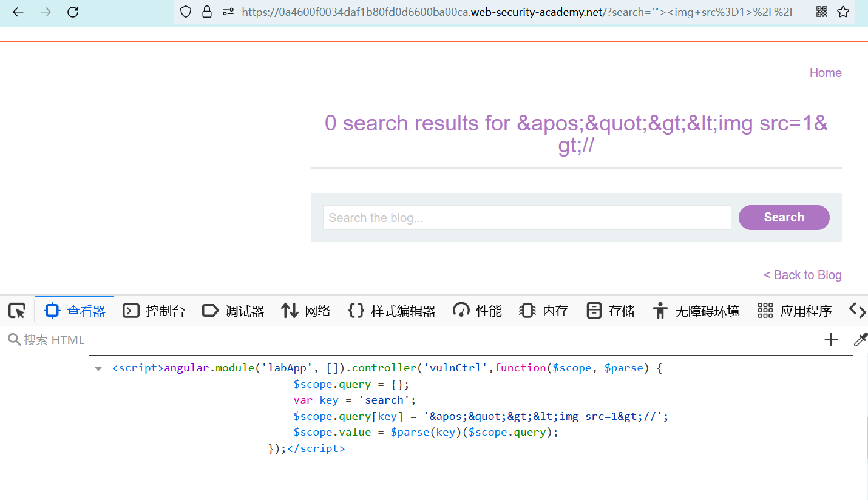Screen dimensions: 868x500
Task: Collapse the script element in inspector
Action: click(x=98, y=368)
